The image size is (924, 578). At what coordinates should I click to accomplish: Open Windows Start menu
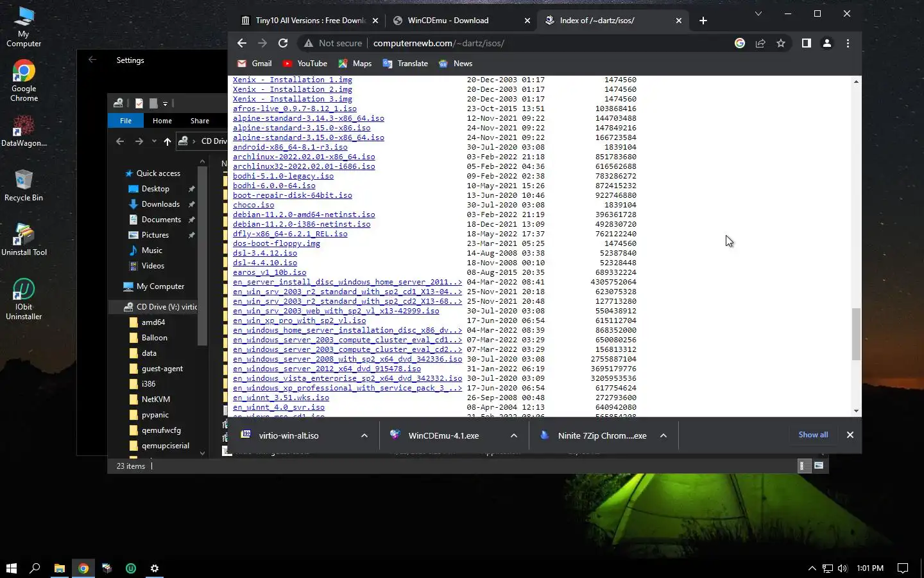[11, 568]
